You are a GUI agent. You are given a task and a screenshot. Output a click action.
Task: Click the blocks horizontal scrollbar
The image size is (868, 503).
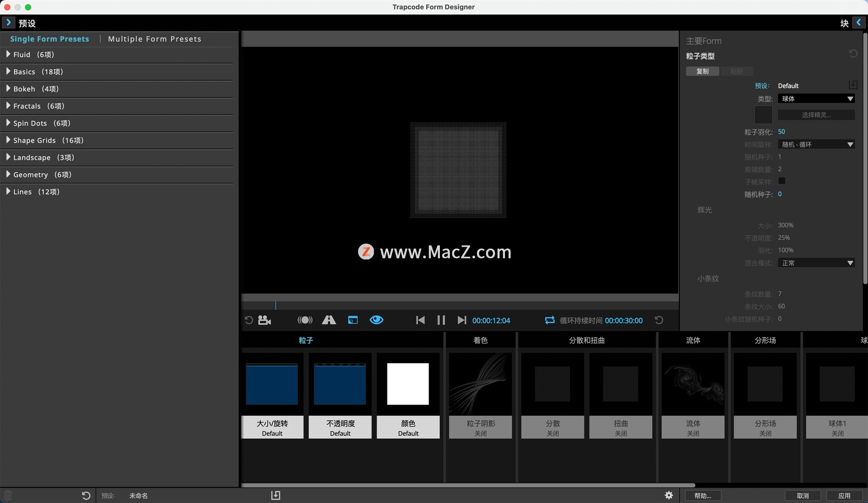[x=468, y=485]
